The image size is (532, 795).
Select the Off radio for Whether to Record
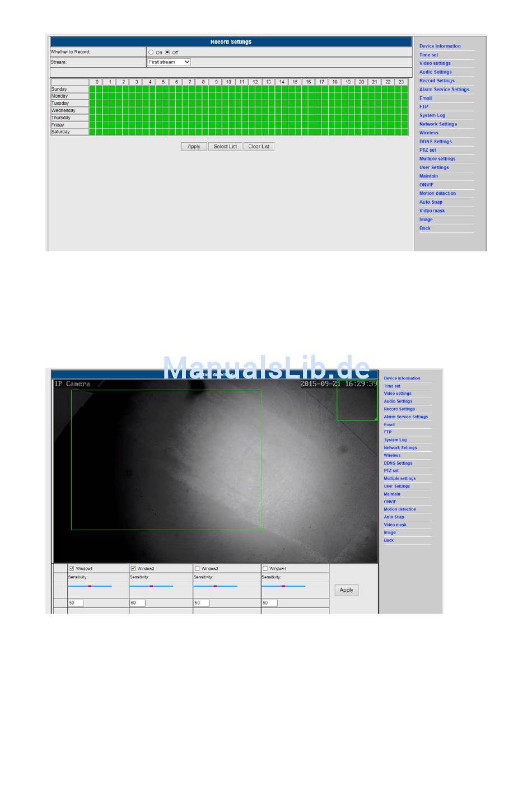coord(167,52)
